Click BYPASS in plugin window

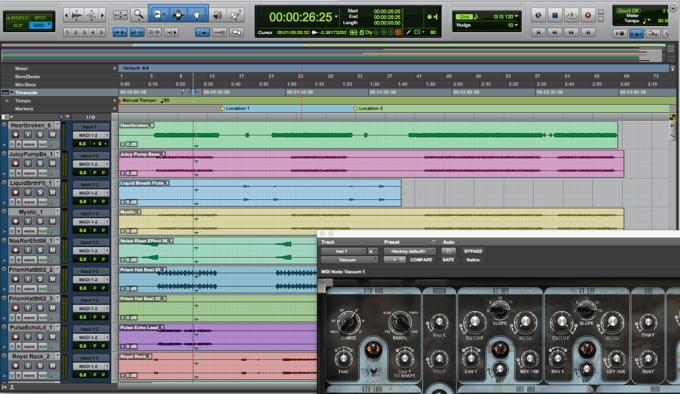click(x=473, y=251)
